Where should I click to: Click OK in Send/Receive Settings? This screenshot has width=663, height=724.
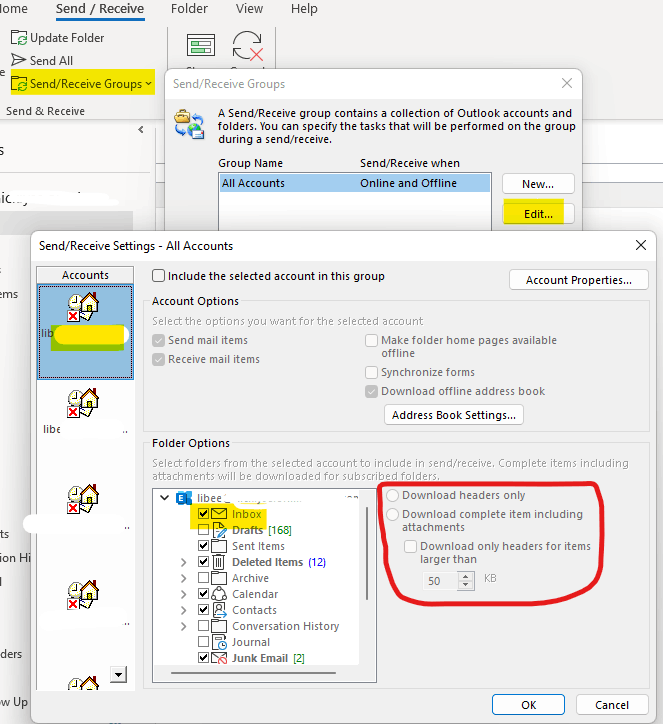pos(528,705)
